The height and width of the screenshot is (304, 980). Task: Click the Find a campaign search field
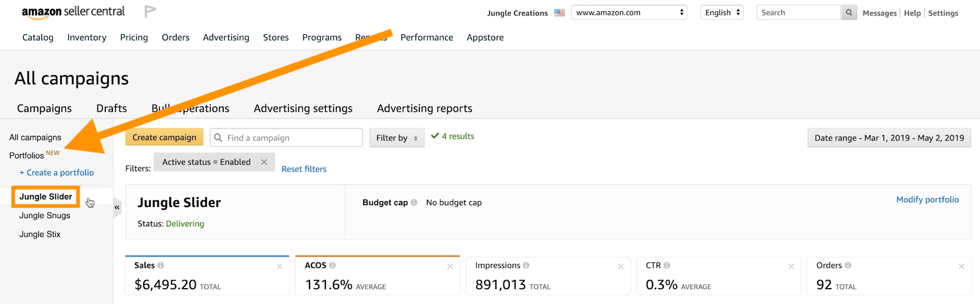pyautogui.click(x=291, y=138)
